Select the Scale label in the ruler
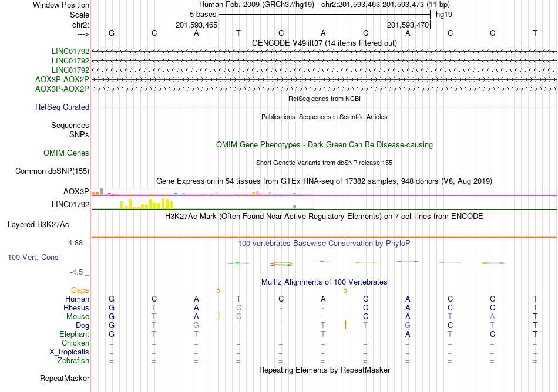 [79, 15]
